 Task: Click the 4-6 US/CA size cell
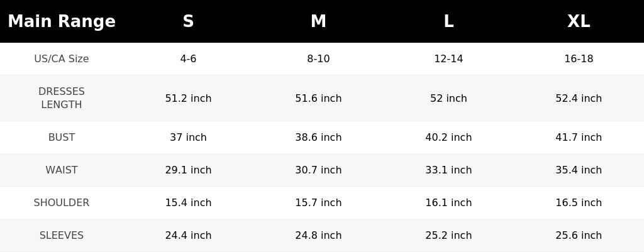pos(188,58)
